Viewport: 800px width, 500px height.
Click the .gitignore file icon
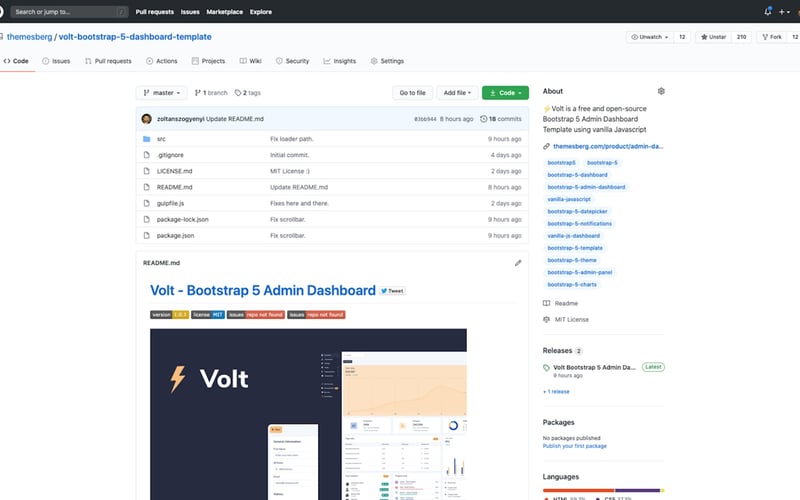pyautogui.click(x=146, y=155)
